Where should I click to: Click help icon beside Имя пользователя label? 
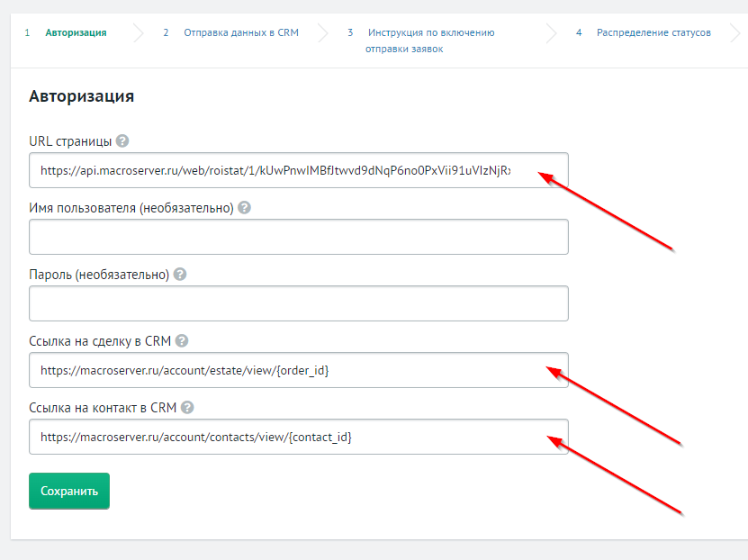244,208
